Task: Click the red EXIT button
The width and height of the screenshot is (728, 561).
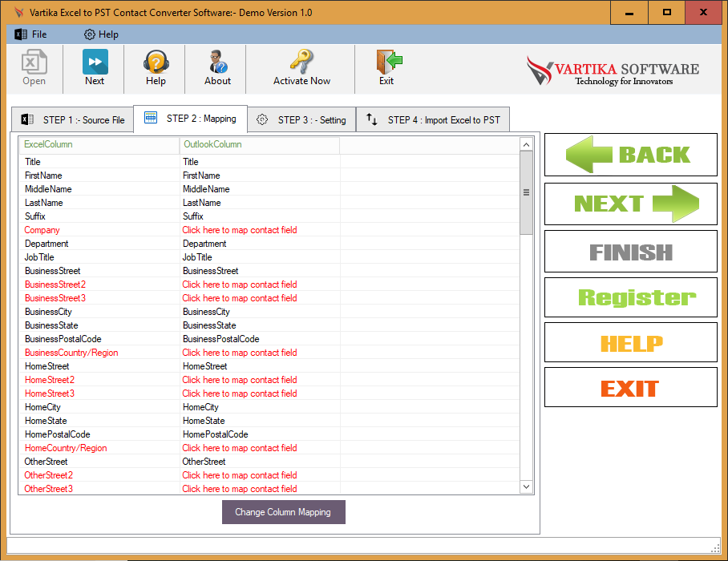Action: click(x=630, y=387)
